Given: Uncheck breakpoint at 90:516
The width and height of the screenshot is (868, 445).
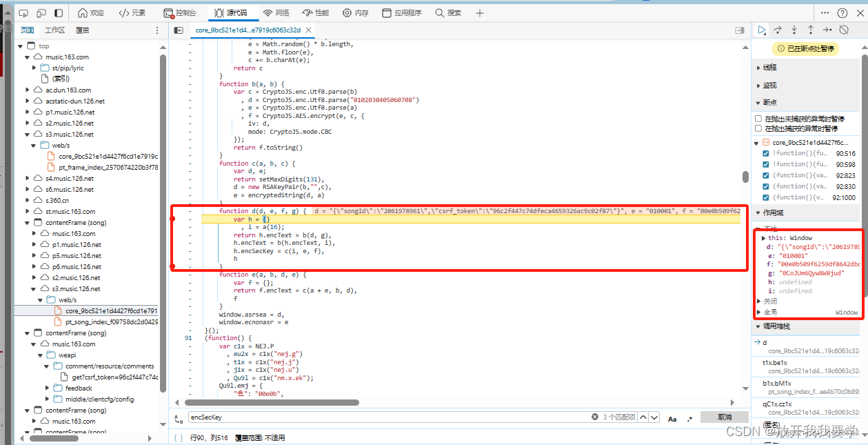Looking at the screenshot, I should tap(767, 153).
